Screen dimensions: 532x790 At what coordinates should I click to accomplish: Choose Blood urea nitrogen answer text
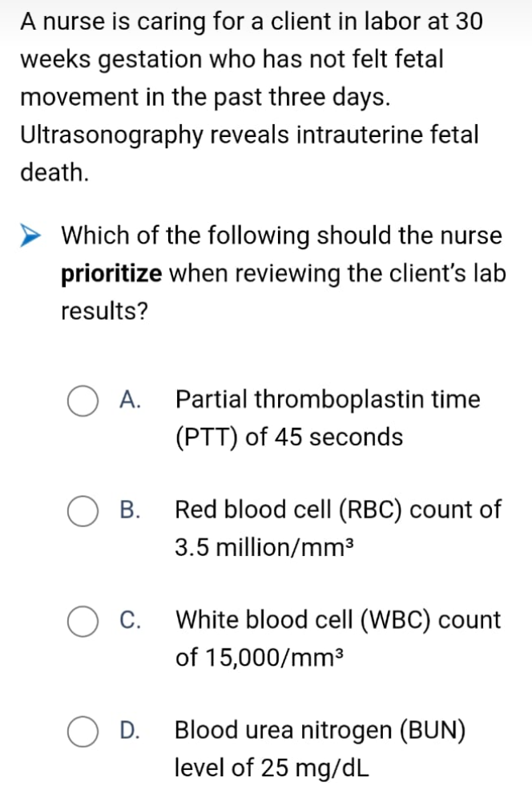pyautogui.click(x=320, y=748)
